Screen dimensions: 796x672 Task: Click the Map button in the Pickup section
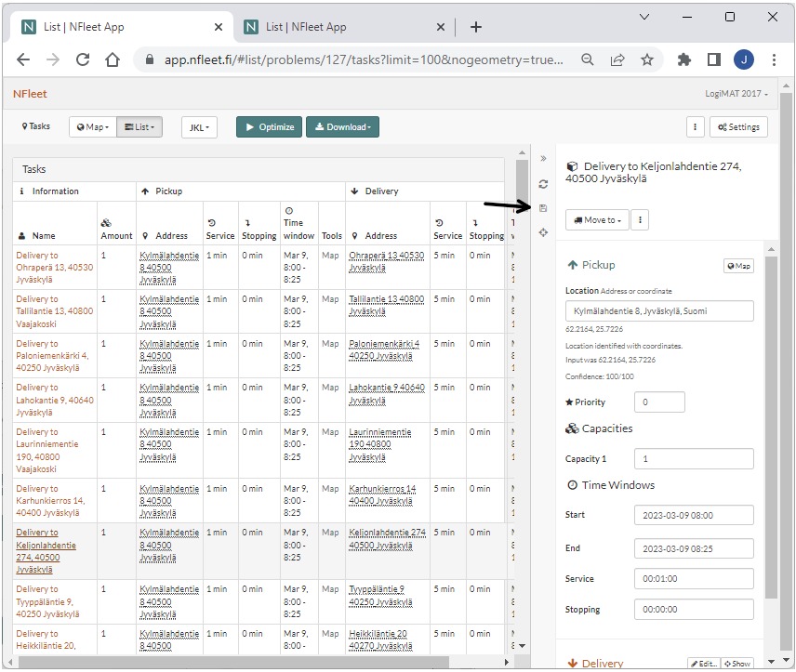738,266
